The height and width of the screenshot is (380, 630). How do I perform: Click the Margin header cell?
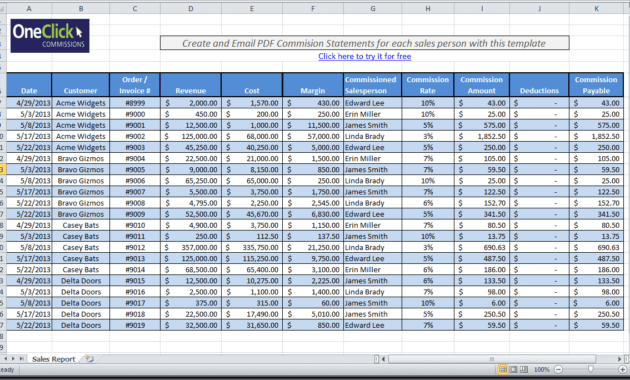point(313,85)
